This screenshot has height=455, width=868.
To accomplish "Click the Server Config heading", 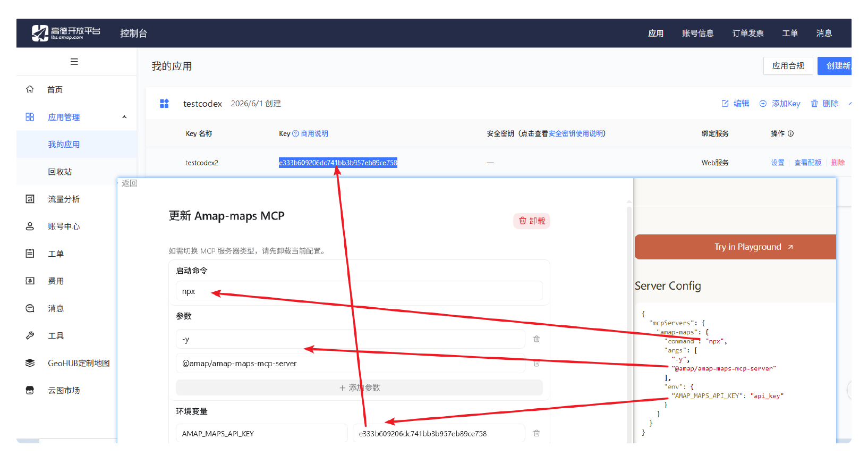I will point(668,286).
